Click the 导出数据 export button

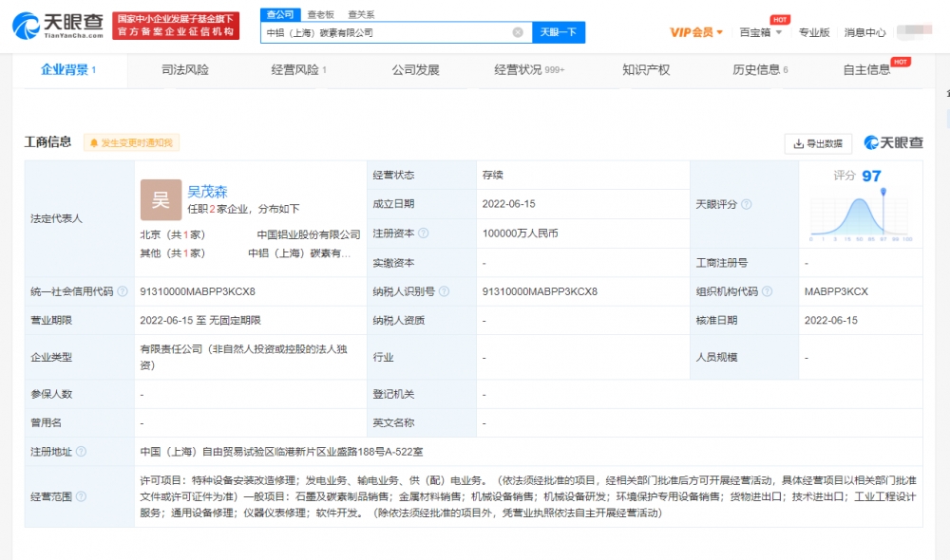pos(818,143)
